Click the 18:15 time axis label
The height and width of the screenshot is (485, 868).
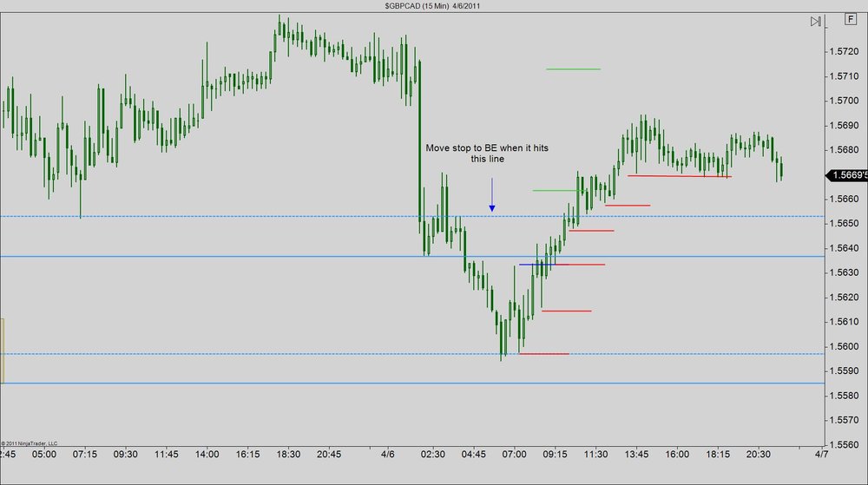[x=718, y=455]
